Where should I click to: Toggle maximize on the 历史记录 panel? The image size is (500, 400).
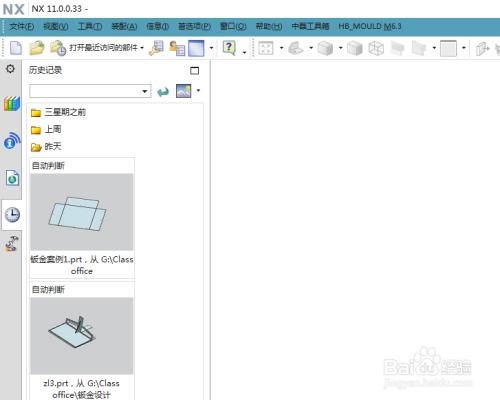194,70
